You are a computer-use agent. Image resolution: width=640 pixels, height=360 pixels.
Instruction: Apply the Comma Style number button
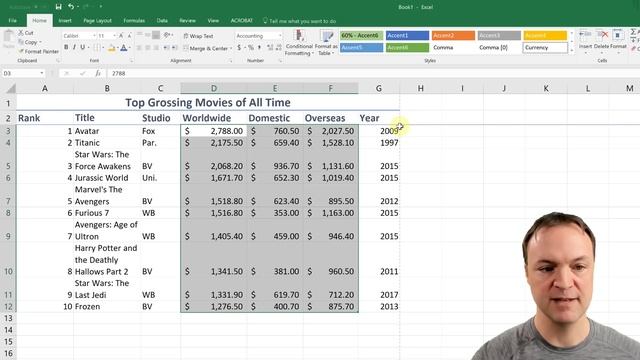point(259,48)
